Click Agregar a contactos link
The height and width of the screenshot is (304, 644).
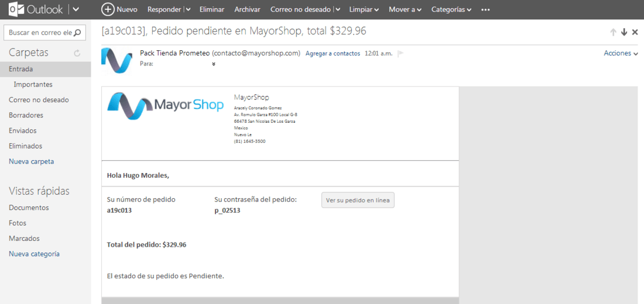333,53
